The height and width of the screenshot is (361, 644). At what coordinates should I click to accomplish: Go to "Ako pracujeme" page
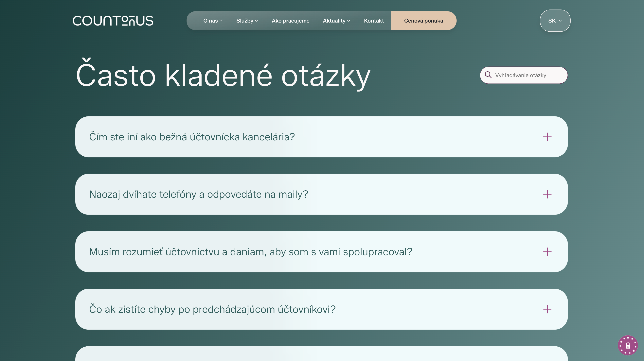click(x=291, y=21)
